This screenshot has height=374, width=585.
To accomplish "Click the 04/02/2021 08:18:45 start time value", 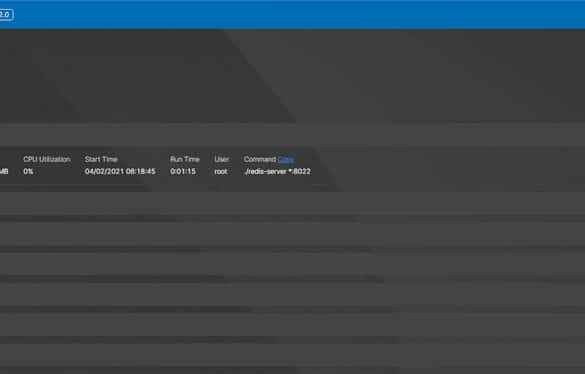I will coord(120,171).
